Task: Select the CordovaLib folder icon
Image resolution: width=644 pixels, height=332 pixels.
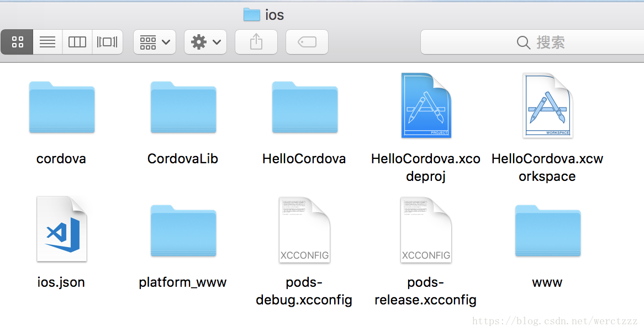Action: coord(183,108)
